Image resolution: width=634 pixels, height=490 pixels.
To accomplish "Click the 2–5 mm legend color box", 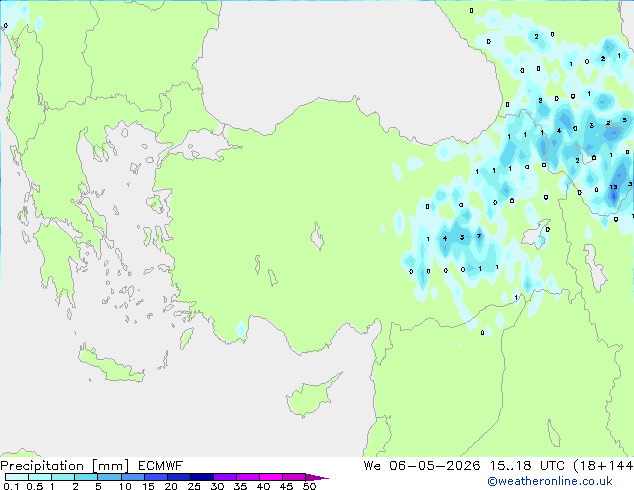I will point(86,477).
